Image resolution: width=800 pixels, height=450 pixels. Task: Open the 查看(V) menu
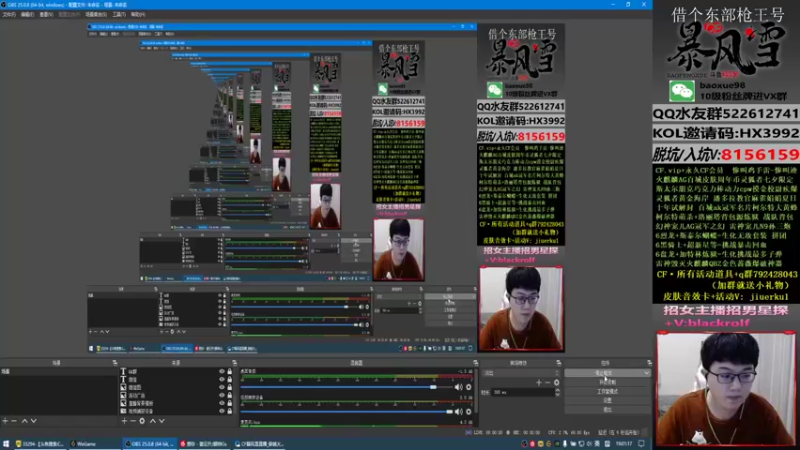(46, 14)
